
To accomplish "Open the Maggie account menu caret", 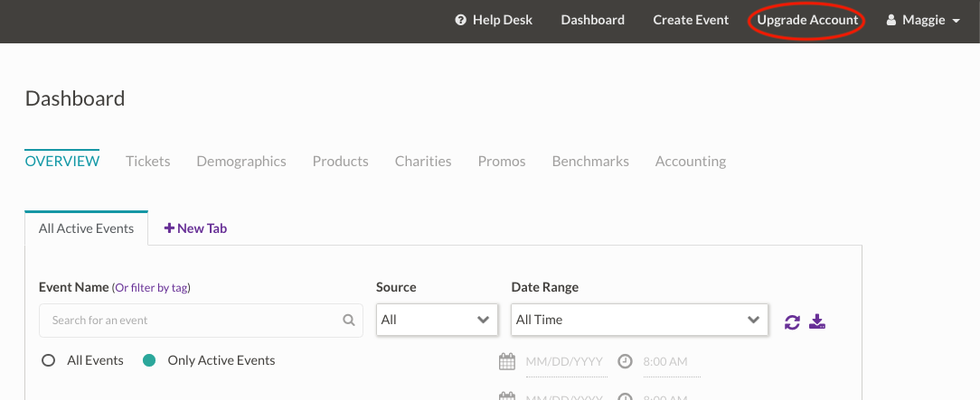I will (x=956, y=21).
